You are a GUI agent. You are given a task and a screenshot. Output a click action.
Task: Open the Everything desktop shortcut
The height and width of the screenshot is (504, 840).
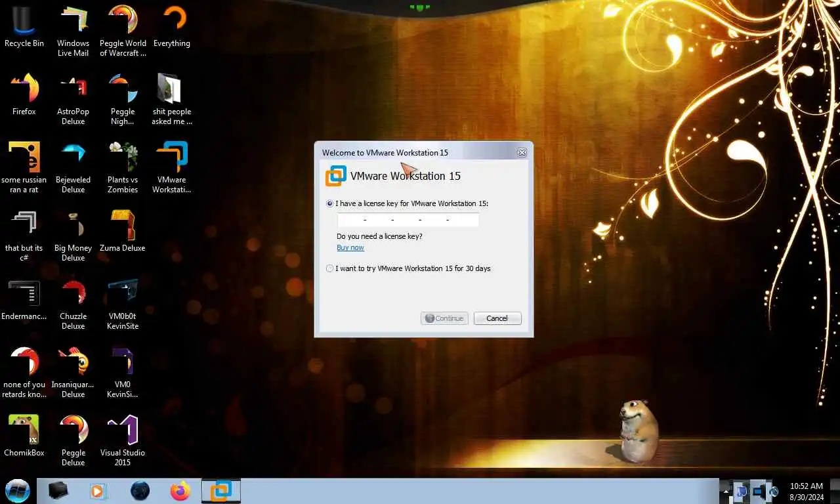(172, 27)
